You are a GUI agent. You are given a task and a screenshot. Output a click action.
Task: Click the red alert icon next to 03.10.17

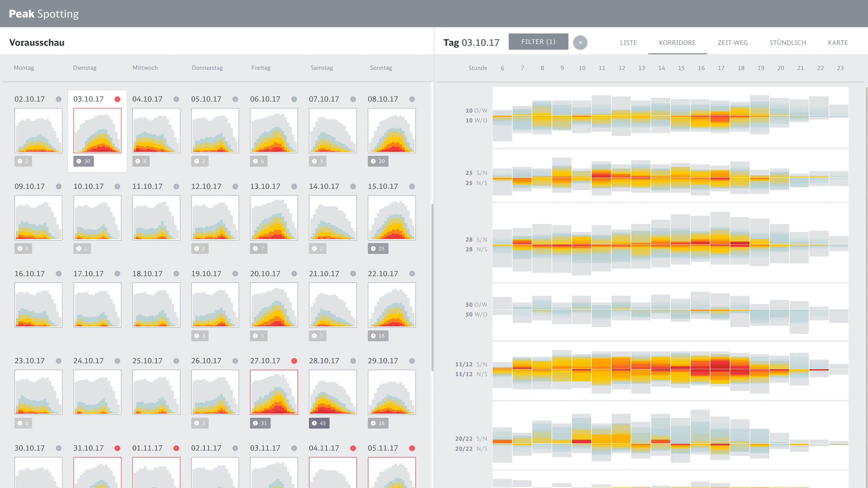point(117,99)
